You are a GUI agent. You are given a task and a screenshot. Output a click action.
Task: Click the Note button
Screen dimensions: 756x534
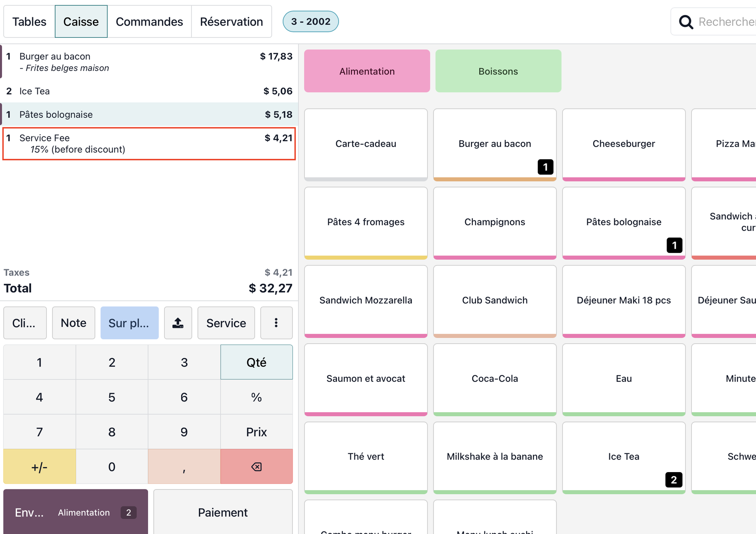click(74, 323)
